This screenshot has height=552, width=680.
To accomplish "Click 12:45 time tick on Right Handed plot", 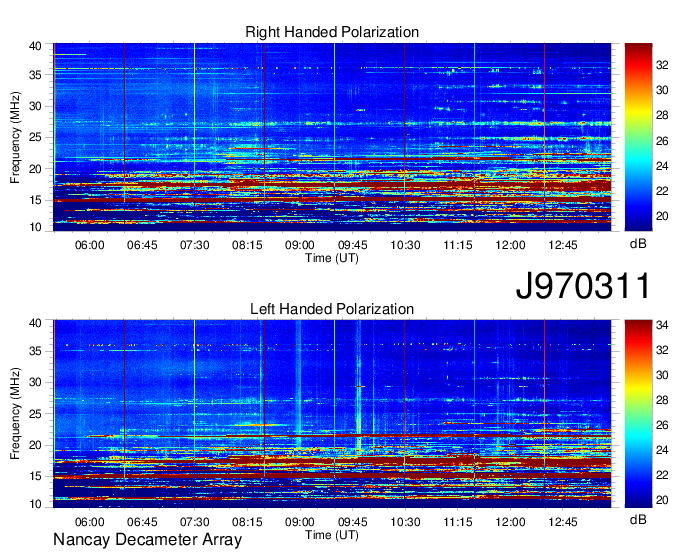I will coord(563,245).
